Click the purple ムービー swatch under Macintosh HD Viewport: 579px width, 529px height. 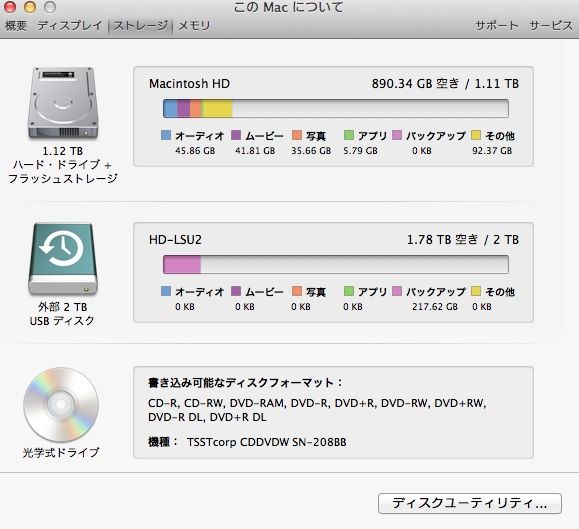click(236, 135)
